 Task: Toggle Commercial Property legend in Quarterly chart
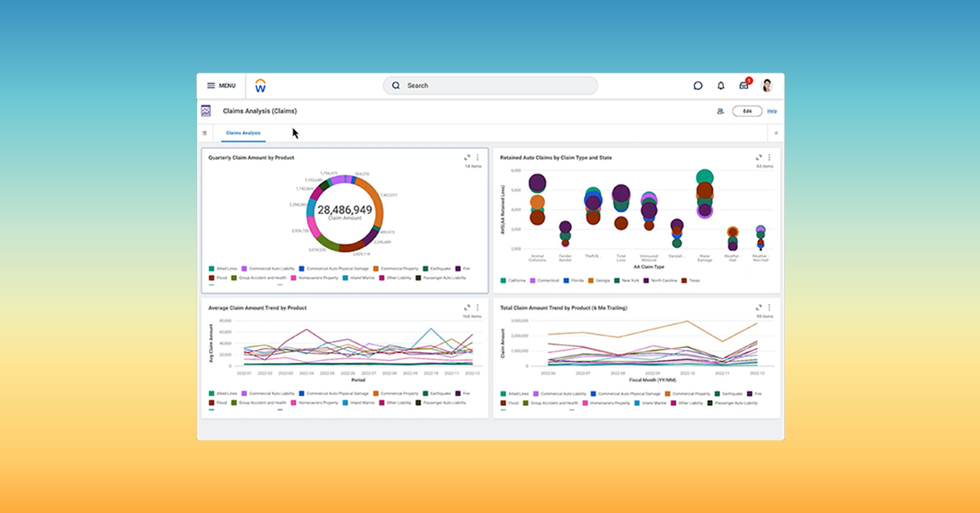point(395,268)
